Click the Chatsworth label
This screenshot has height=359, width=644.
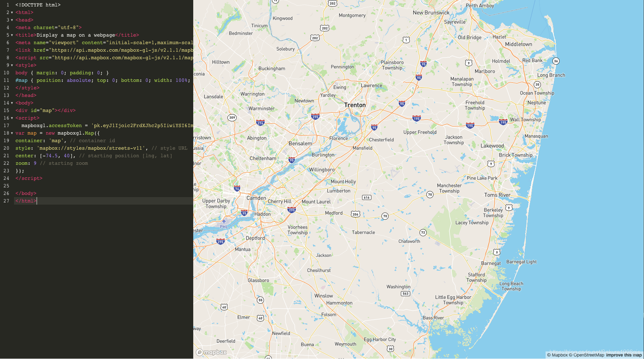click(409, 242)
